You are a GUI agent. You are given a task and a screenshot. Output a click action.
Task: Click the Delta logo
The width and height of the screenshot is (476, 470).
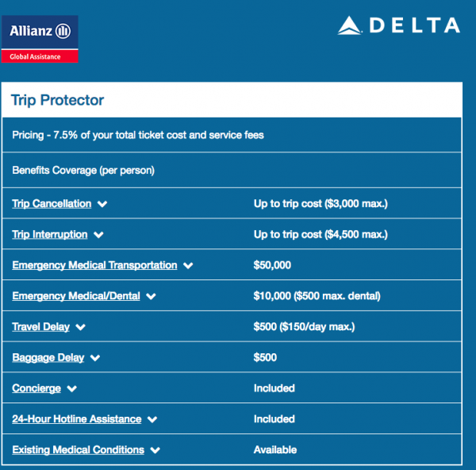pyautogui.click(x=399, y=25)
